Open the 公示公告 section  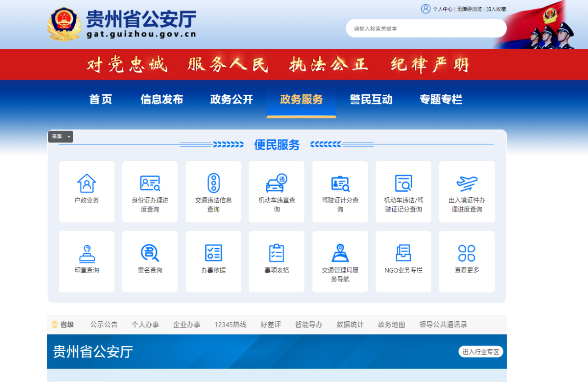pos(103,324)
